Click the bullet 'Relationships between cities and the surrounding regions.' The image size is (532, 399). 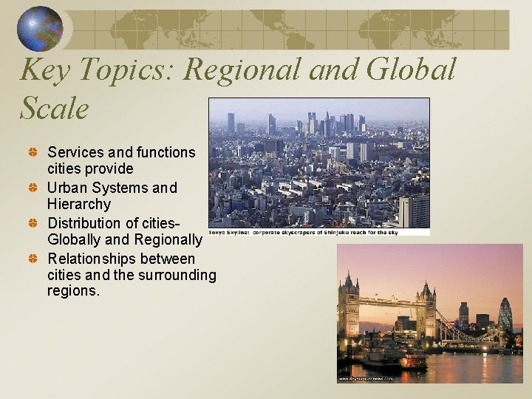[x=132, y=274]
